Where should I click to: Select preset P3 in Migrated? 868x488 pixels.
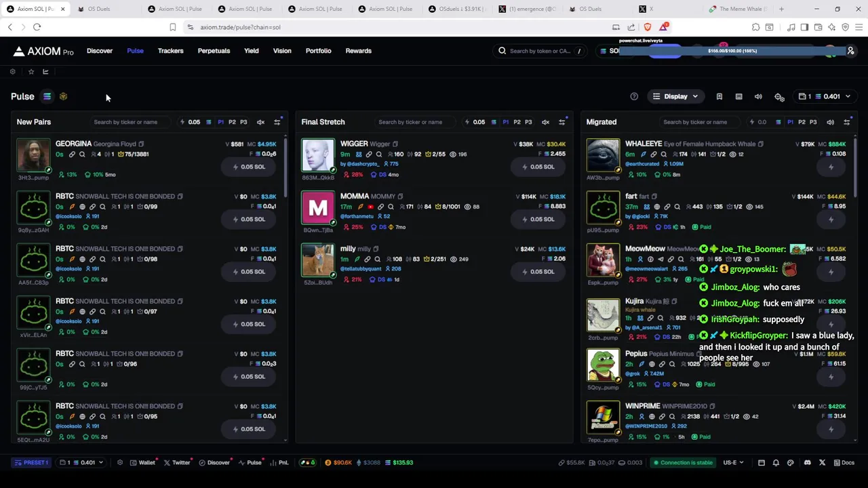813,122
